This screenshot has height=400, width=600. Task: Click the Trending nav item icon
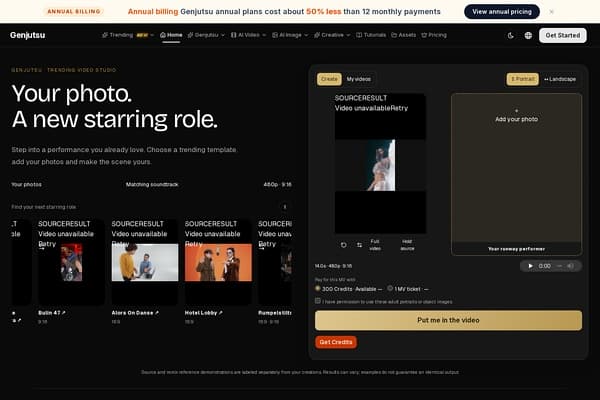tap(105, 35)
